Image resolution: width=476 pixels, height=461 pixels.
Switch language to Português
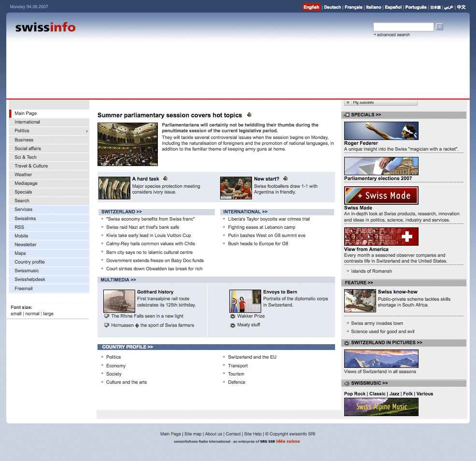point(416,7)
